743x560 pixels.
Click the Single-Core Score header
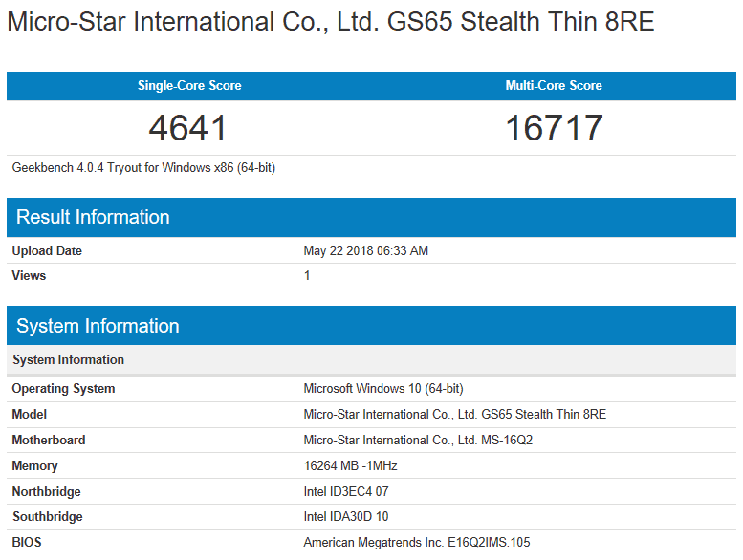pos(189,86)
